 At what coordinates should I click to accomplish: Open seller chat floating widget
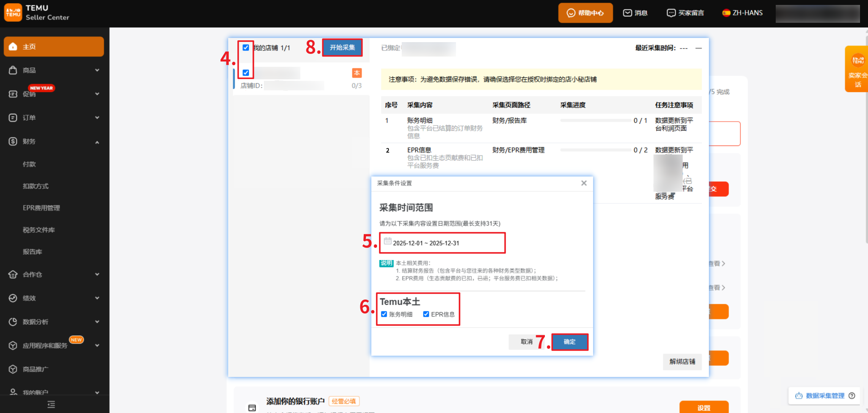click(x=857, y=69)
